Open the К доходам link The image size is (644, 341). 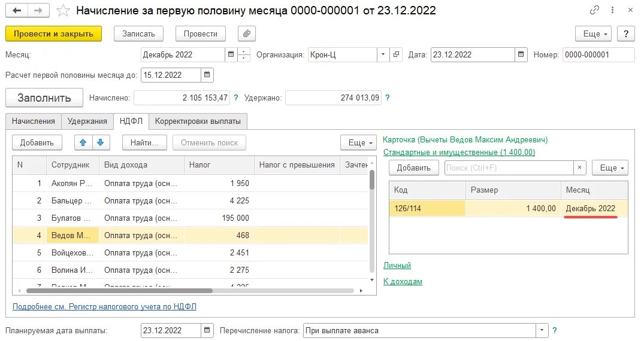pyautogui.click(x=403, y=282)
